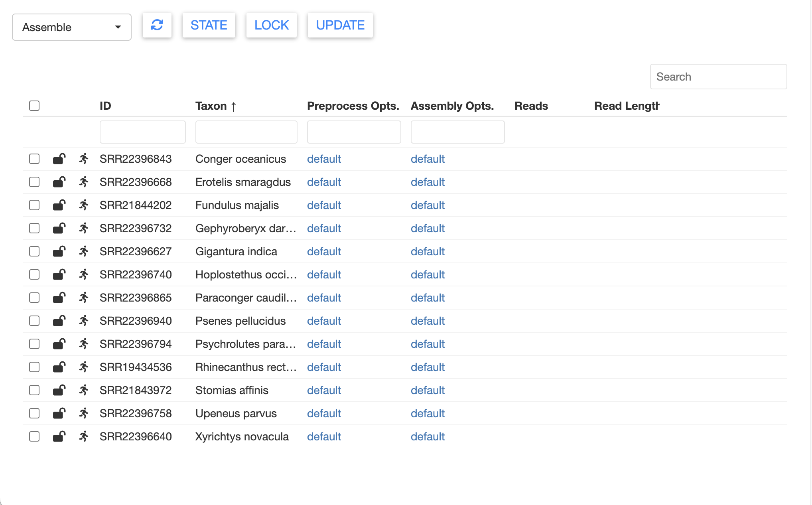Screen dimensions: 812x505
Task: Check the box for Xyrichtys novacula row
Action: pos(34,436)
